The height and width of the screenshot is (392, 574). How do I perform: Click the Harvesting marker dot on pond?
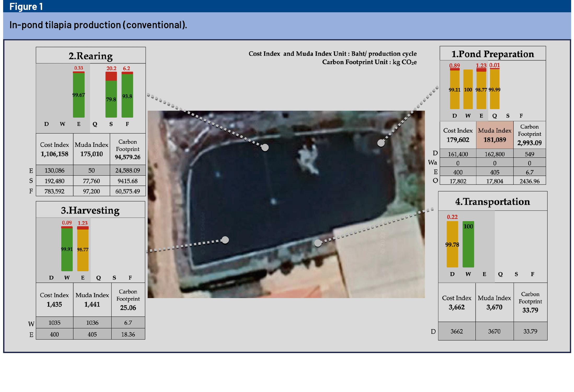coord(225,240)
